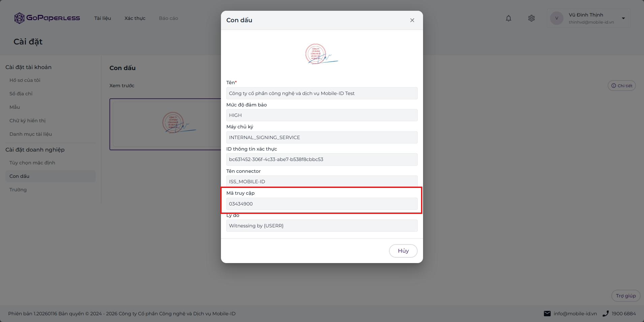Screen dimensions: 644x322
Task: Click the Chi tiết button
Action: point(622,86)
